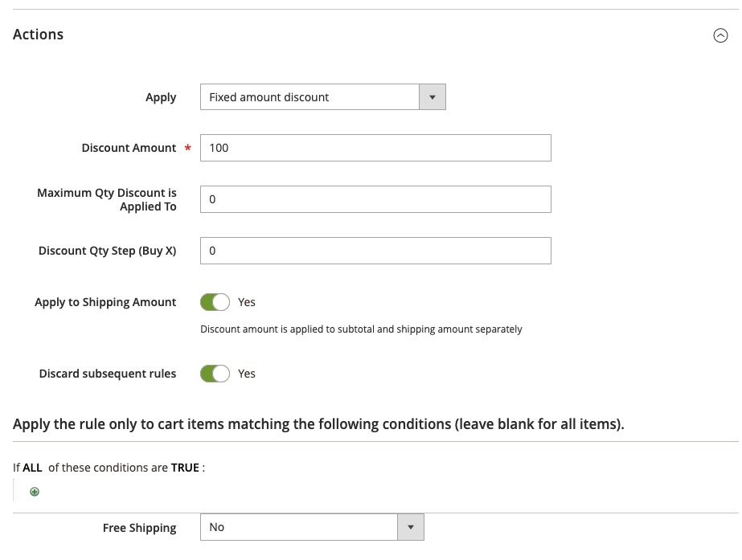Click the Apply dropdown arrow button
The width and height of the screenshot is (742, 560).
pyautogui.click(x=432, y=97)
